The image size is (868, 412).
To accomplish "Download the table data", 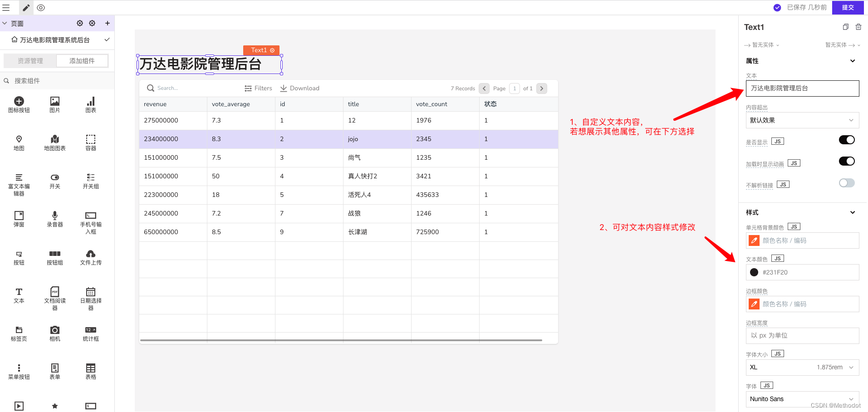I will click(x=299, y=88).
